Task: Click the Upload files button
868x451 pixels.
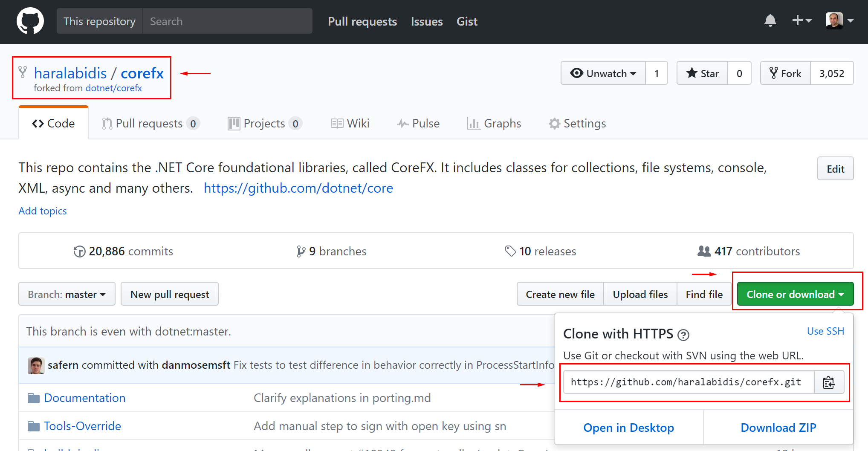Action: (640, 294)
